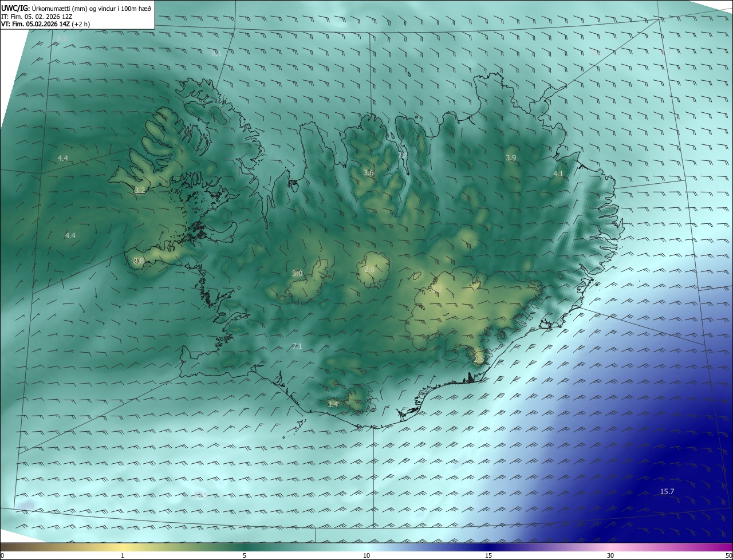This screenshot has width=733, height=560.
Task: Click the 1 tick on the color scale
Action: point(123,555)
